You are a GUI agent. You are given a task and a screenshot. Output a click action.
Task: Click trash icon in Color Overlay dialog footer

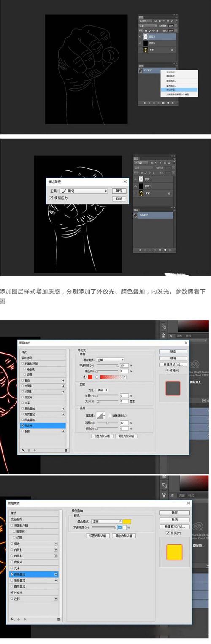(x=58, y=619)
